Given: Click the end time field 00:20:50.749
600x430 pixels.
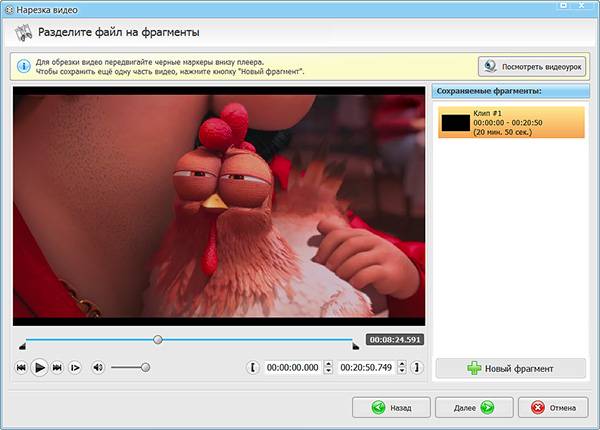Looking at the screenshot, I should point(366,368).
